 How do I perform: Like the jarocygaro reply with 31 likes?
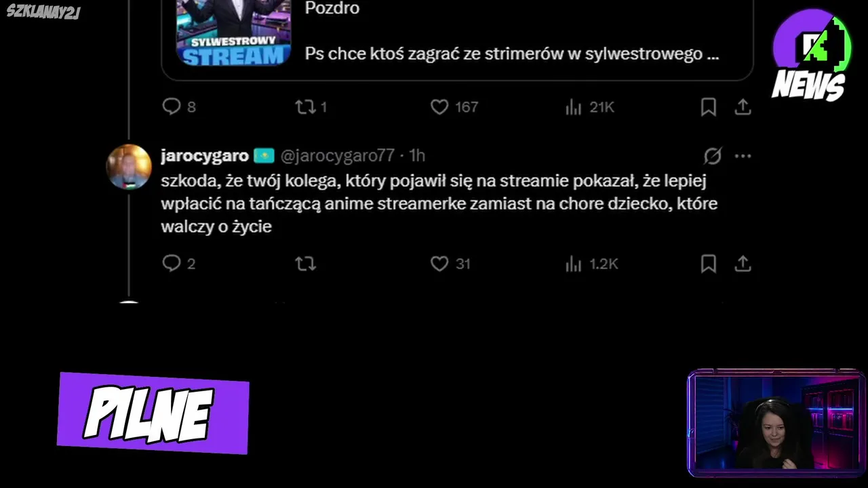click(450, 263)
